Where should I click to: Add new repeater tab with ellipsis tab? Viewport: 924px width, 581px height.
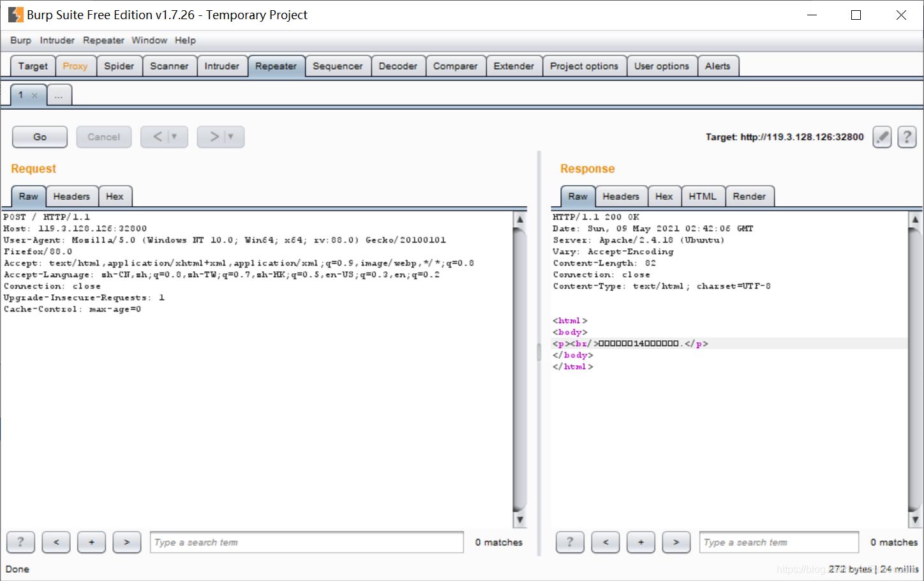(59, 95)
